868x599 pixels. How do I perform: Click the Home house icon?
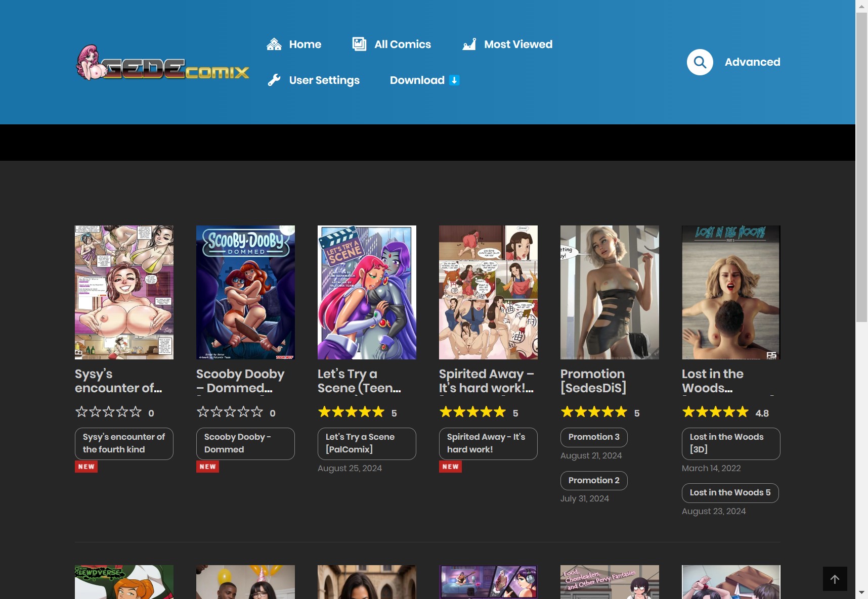tap(274, 44)
